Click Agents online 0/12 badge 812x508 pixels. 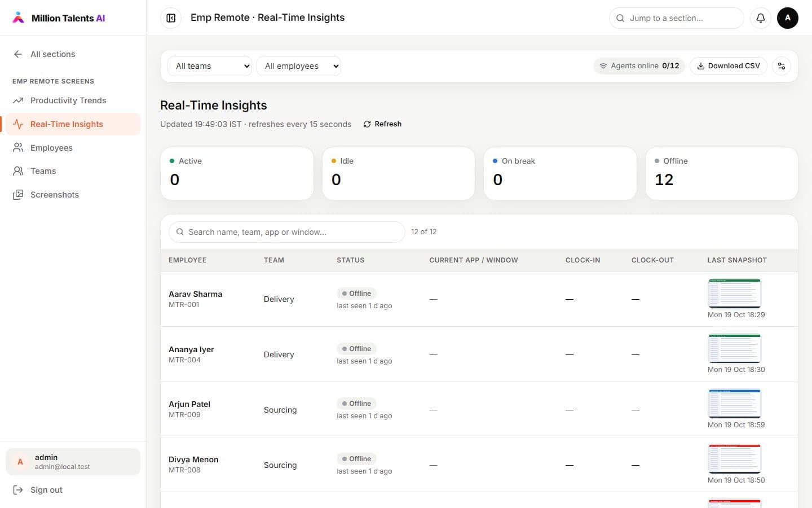(x=639, y=66)
